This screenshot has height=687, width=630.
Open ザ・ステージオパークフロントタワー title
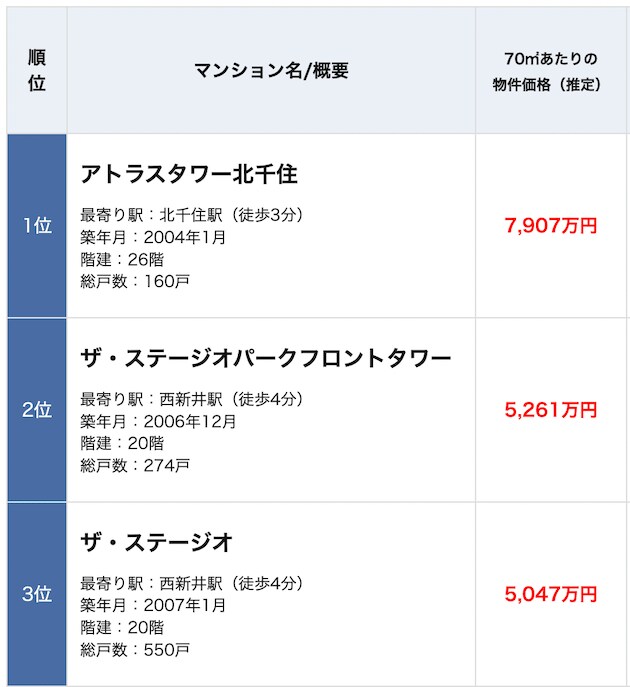click(x=265, y=358)
